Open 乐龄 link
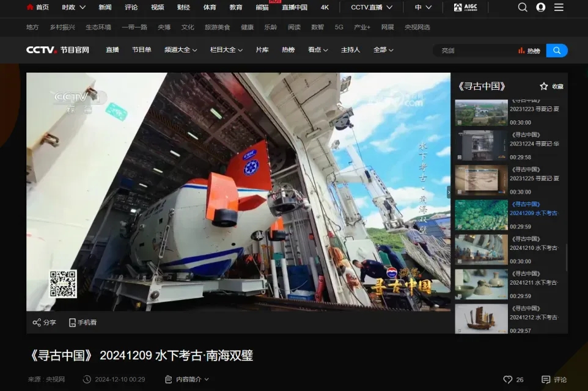588x391 pixels. click(x=270, y=27)
